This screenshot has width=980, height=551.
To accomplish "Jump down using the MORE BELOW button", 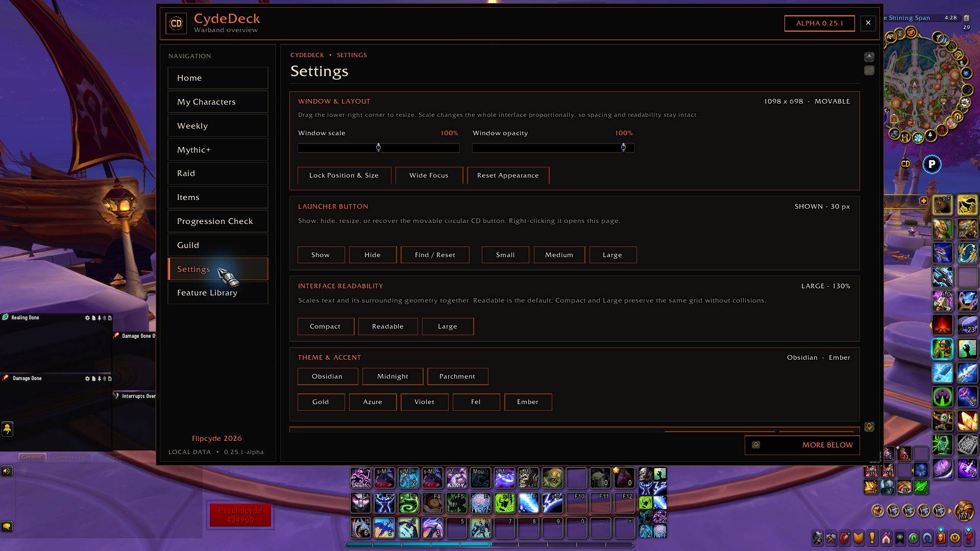I will point(802,445).
